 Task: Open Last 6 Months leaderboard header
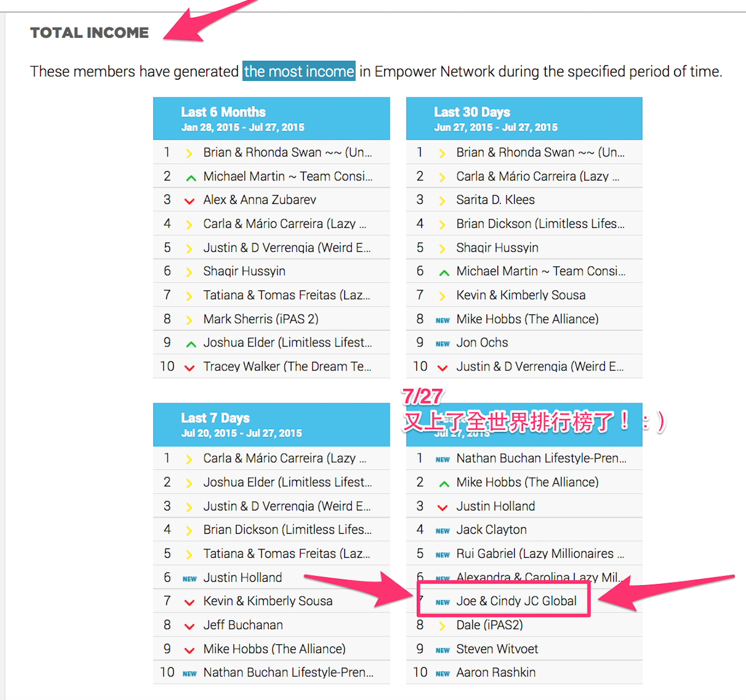click(x=272, y=119)
